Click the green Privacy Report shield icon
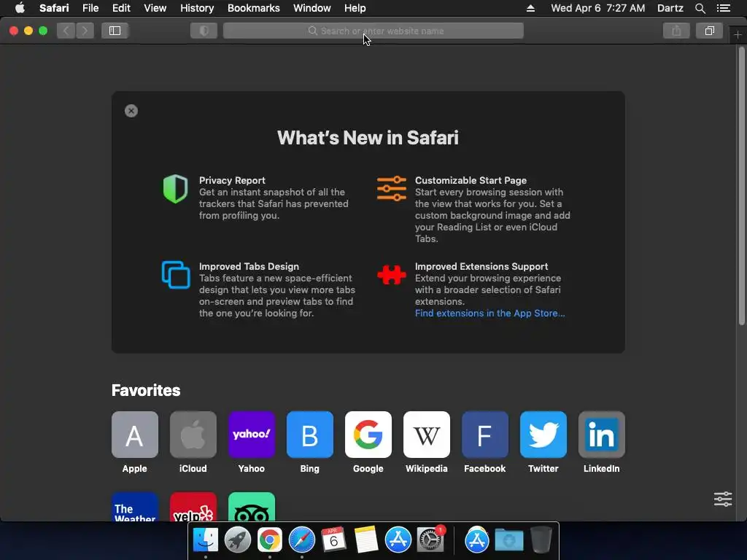747x560 pixels. pos(175,189)
